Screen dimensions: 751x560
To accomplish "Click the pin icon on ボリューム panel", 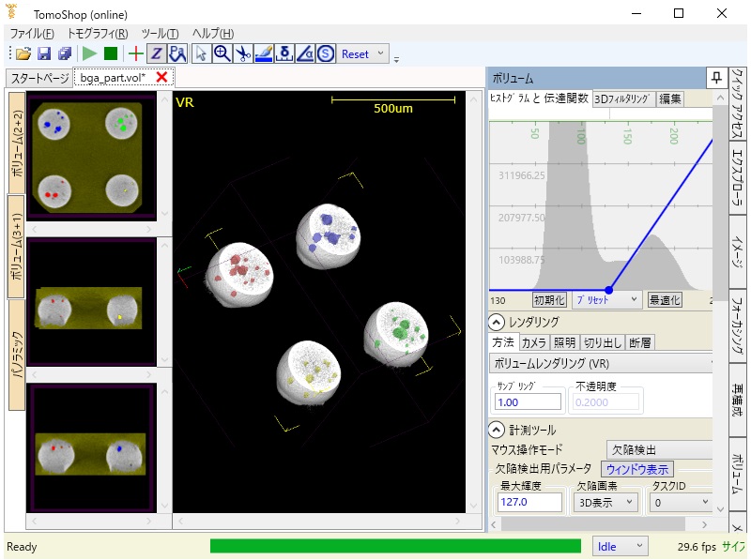I will pyautogui.click(x=716, y=78).
